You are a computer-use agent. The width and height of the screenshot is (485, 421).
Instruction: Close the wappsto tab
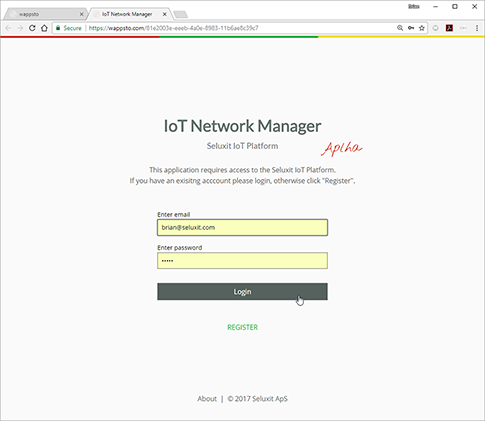(x=81, y=14)
